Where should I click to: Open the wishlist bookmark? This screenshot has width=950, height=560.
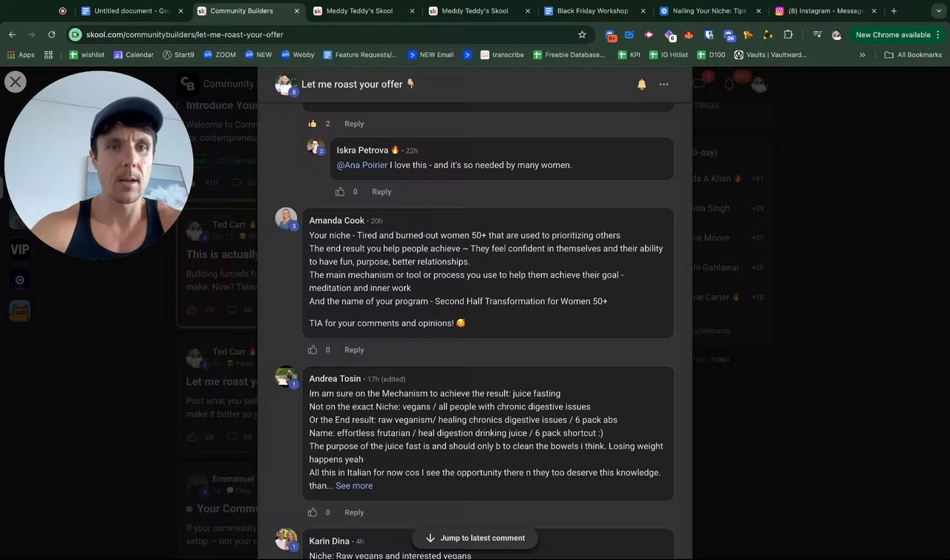click(x=87, y=55)
